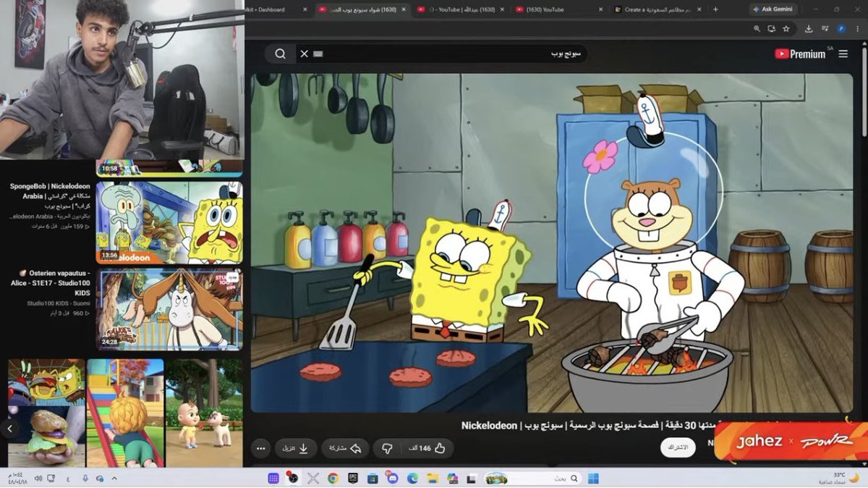The image size is (868, 488).
Task: Open the Windows Start button
Action: (x=593, y=478)
